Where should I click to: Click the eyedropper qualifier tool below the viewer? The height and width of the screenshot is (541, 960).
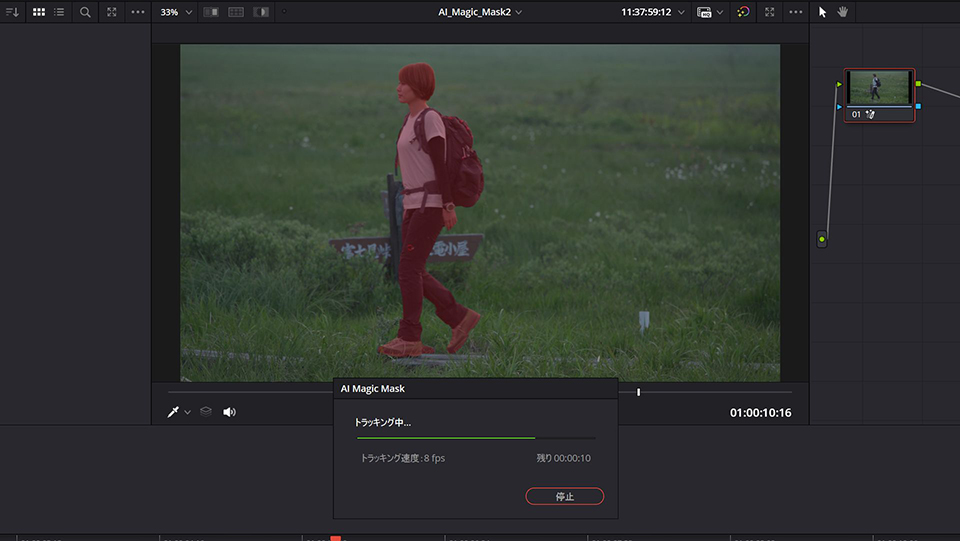[173, 412]
